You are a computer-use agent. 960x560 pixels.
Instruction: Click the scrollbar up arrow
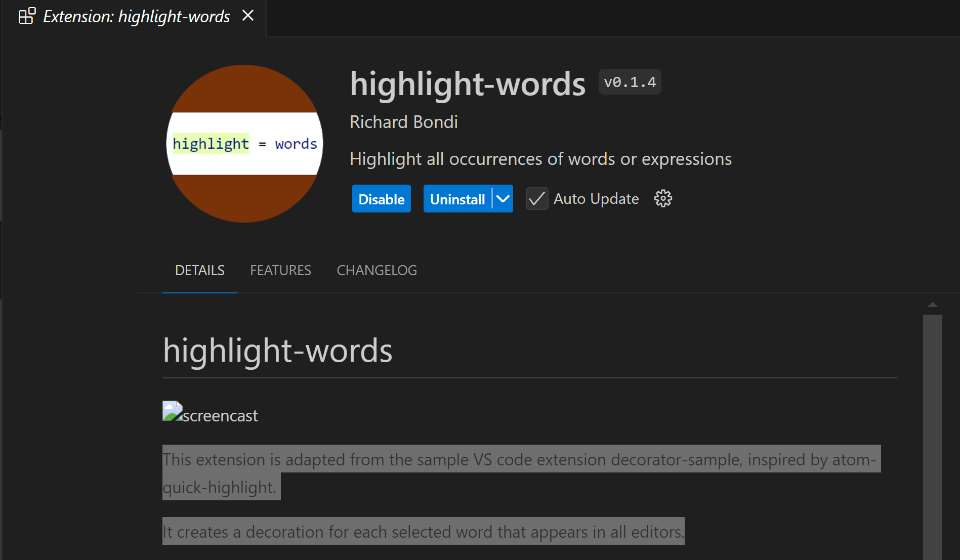(x=932, y=305)
